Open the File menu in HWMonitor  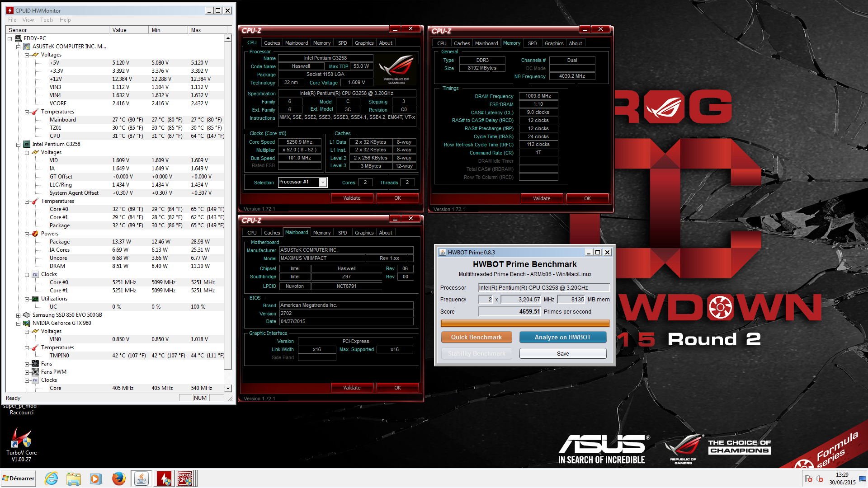(x=12, y=20)
